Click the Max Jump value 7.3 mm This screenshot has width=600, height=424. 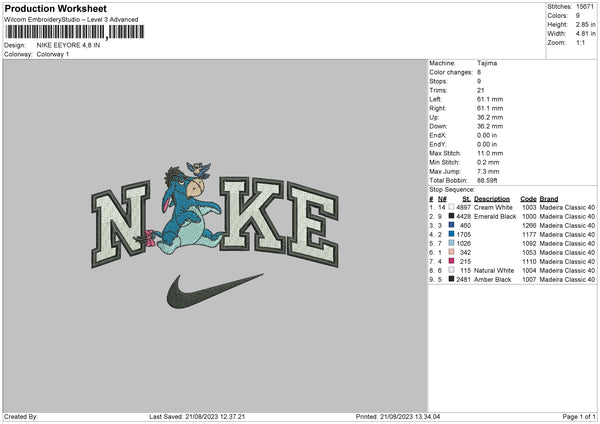(488, 171)
